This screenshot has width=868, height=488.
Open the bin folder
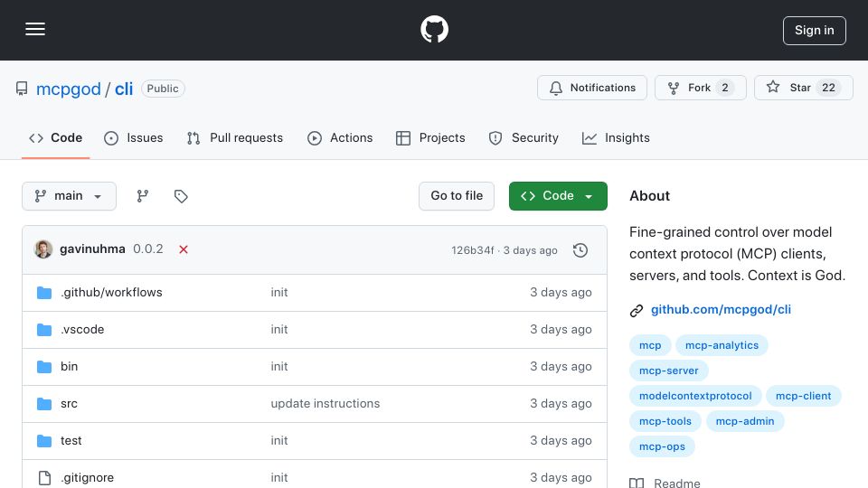pos(70,366)
